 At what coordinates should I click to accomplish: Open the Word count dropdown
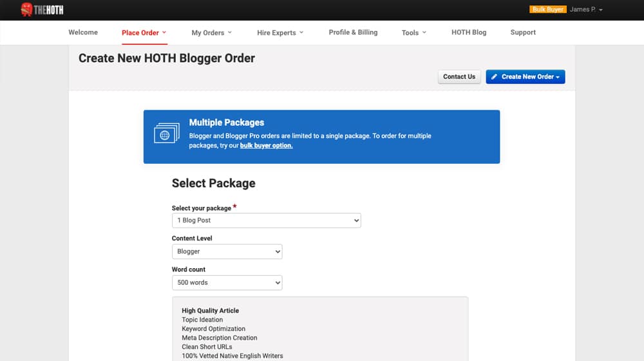[227, 283]
